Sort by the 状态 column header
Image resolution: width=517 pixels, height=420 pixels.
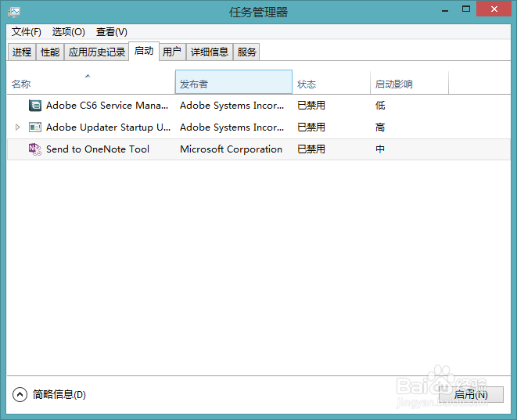coord(332,82)
